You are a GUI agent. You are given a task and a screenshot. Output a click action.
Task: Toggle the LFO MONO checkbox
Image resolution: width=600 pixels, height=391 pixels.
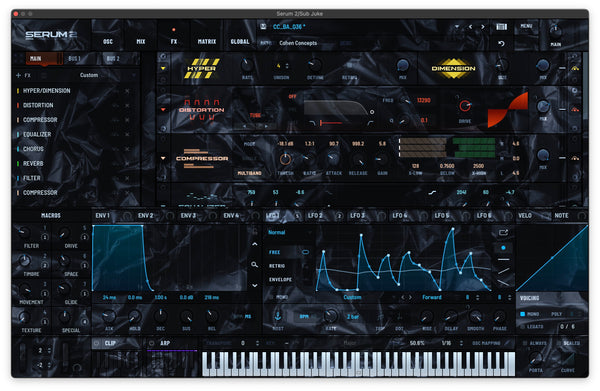[x=270, y=297]
